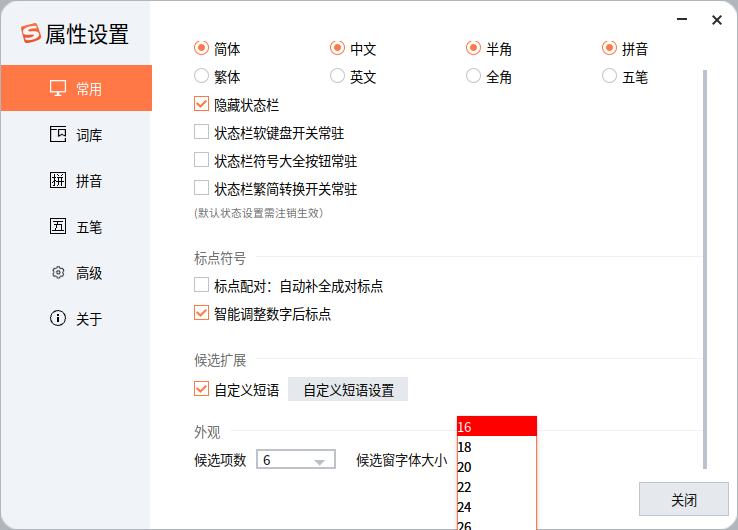Select the 简体 radio button
Viewport: 738px width, 530px height.
point(201,48)
